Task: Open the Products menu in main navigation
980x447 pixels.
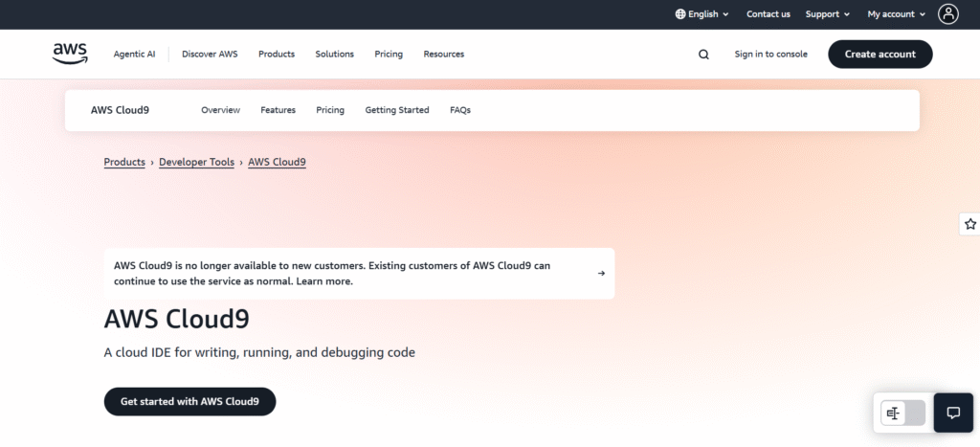Action: pyautogui.click(x=277, y=55)
